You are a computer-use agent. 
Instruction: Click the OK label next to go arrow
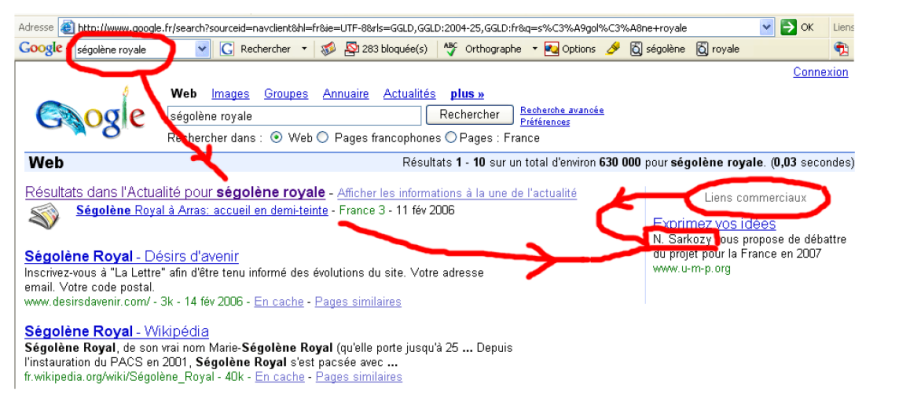coord(807,27)
